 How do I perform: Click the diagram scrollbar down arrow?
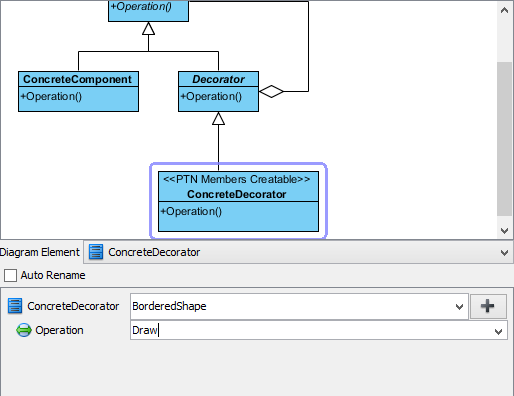coord(504,230)
